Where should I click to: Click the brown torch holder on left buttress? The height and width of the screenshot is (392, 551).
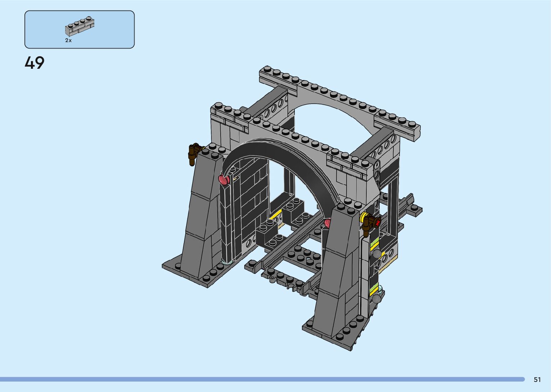click(x=193, y=153)
